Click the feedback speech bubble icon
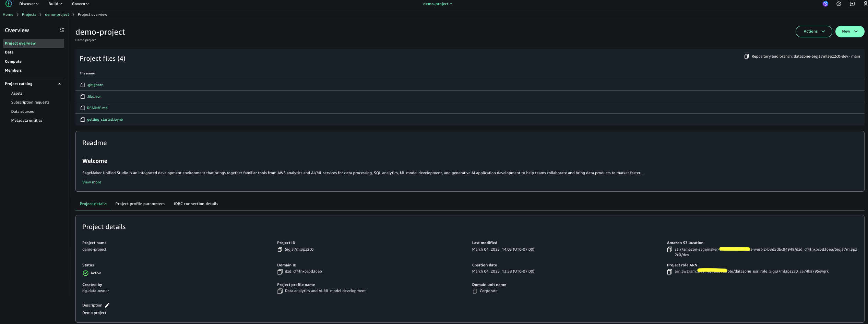Image resolution: width=868 pixels, height=324 pixels. click(x=852, y=4)
